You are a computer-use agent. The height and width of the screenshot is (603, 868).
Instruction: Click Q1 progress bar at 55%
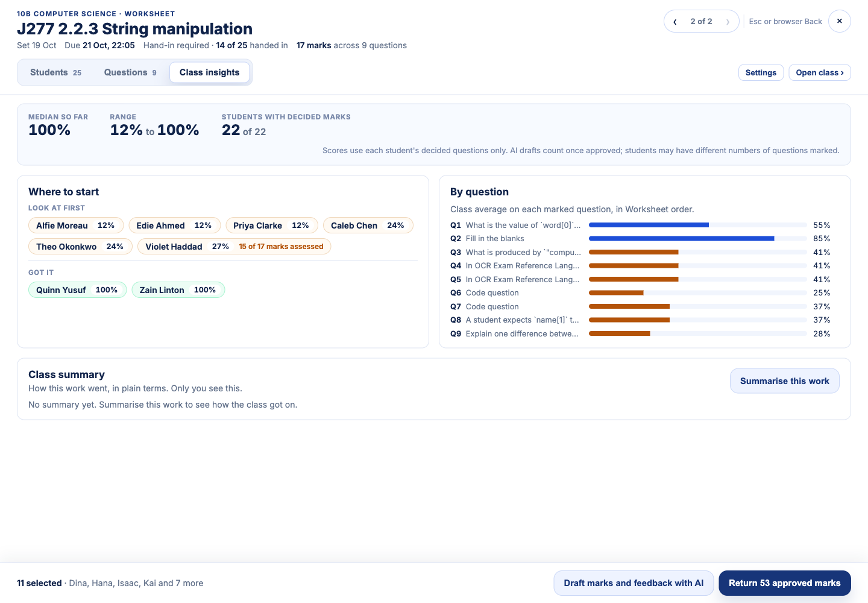pyautogui.click(x=697, y=225)
